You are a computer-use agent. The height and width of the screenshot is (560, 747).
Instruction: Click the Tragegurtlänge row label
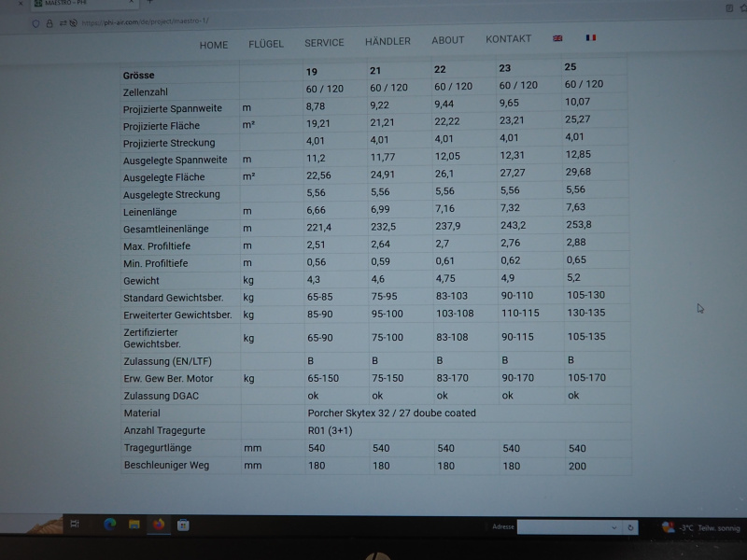[x=157, y=448]
